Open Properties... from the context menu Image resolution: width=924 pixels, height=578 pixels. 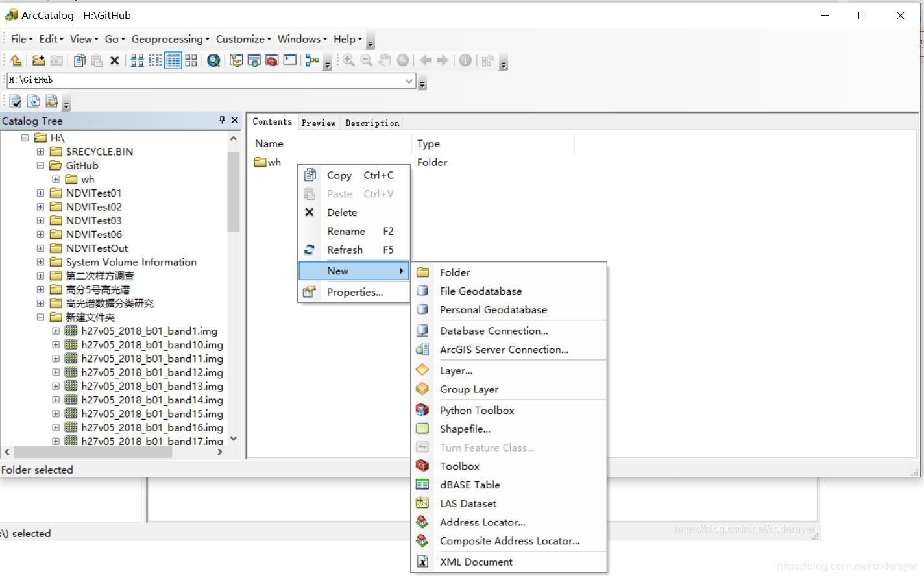click(354, 293)
